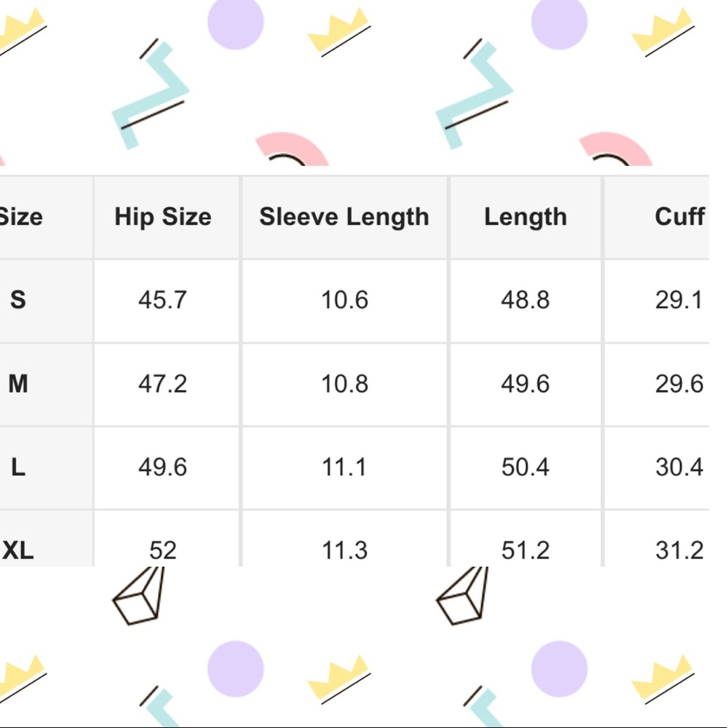The height and width of the screenshot is (728, 728).
Task: Click length value 48.8
Action: coord(525,300)
